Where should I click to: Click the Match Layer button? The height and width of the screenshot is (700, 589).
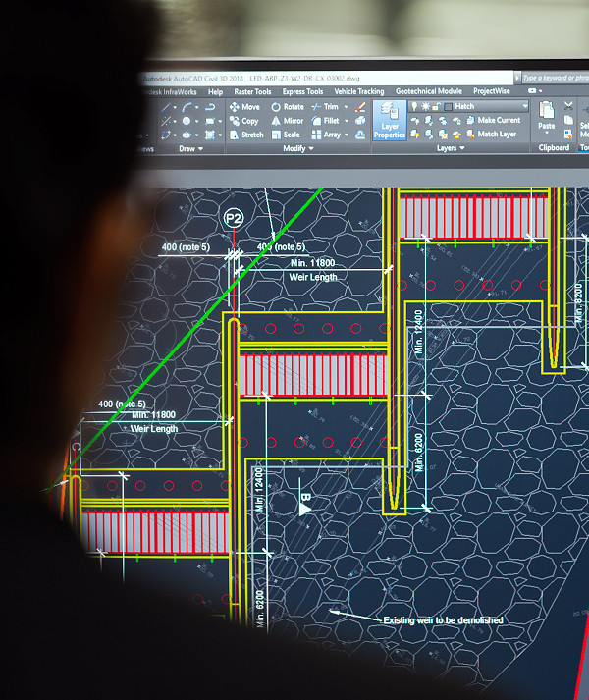click(x=491, y=134)
